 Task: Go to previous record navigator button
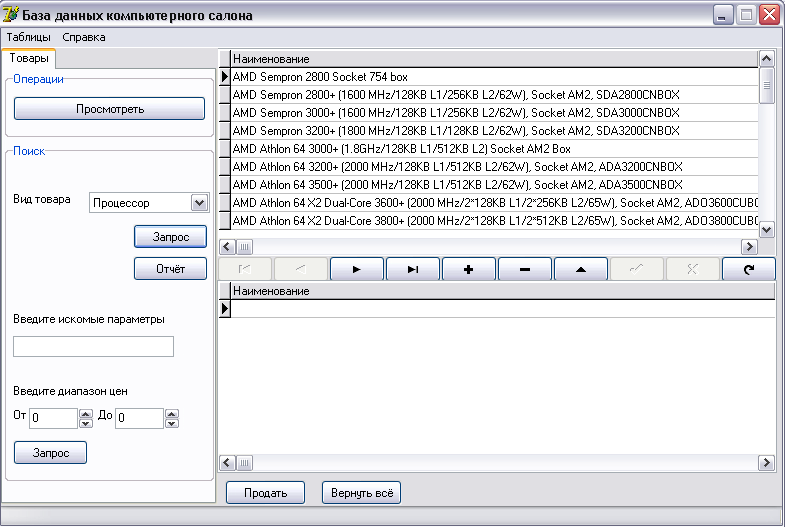tap(301, 269)
